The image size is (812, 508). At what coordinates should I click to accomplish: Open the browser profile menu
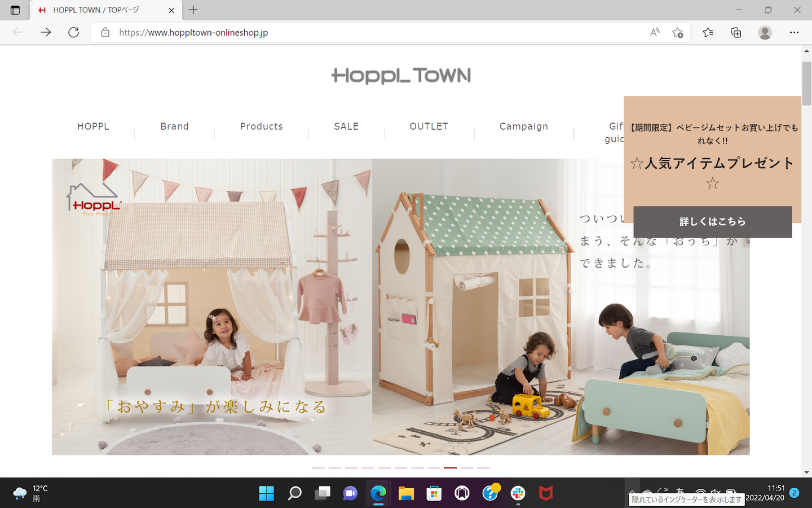pos(765,32)
